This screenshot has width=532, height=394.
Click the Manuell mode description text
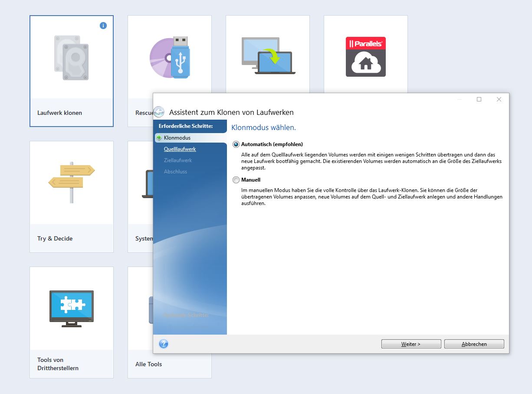[x=372, y=197]
